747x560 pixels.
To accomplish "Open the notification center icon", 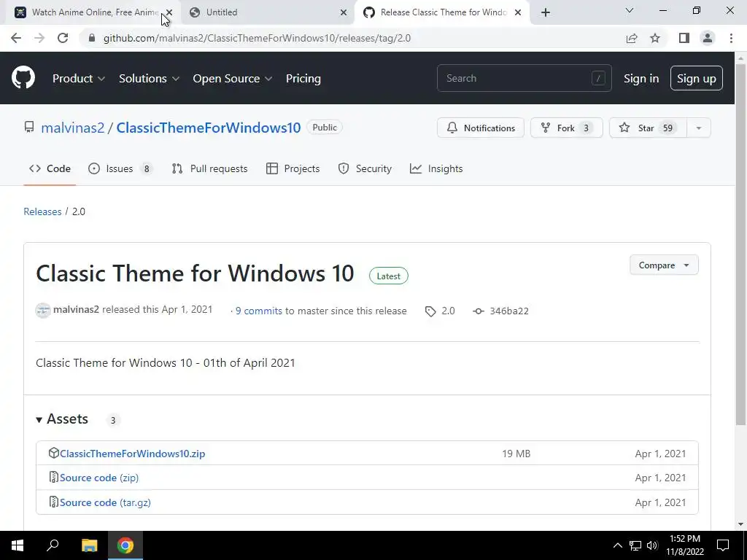I will click(x=723, y=545).
